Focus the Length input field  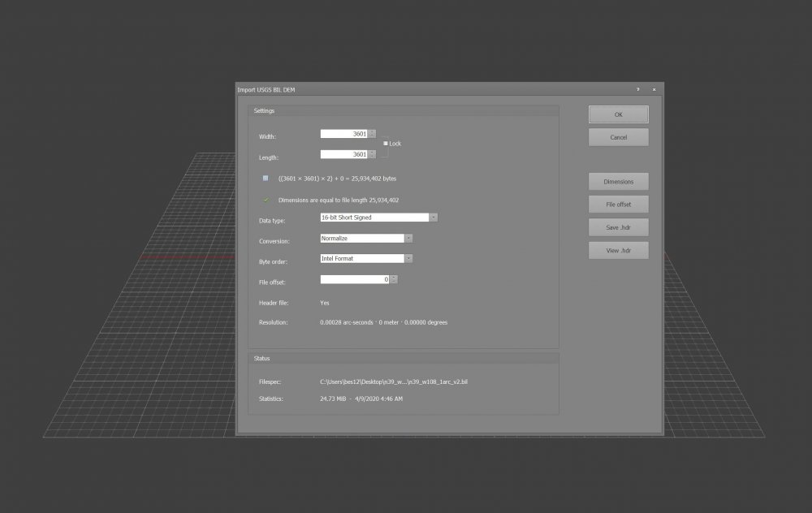343,154
